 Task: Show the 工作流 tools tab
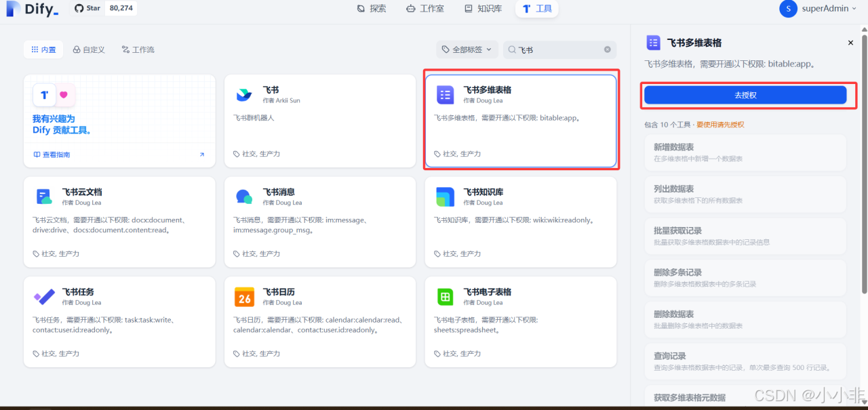[x=138, y=49]
